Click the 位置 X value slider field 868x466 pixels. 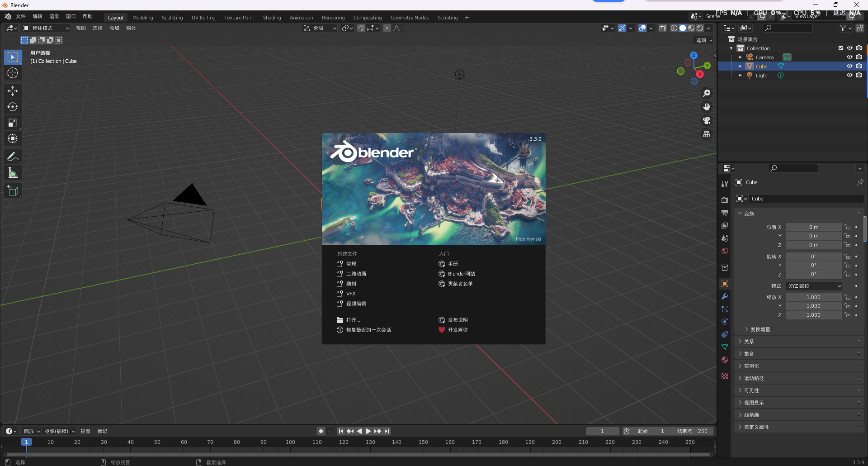[x=814, y=227]
